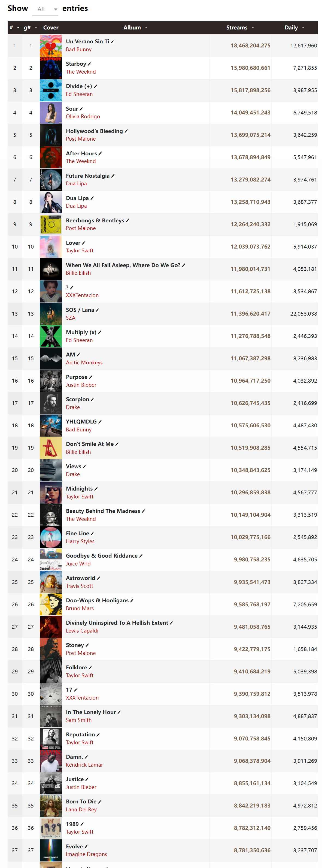Click edit pencil icon next to Starboy

tap(89, 64)
